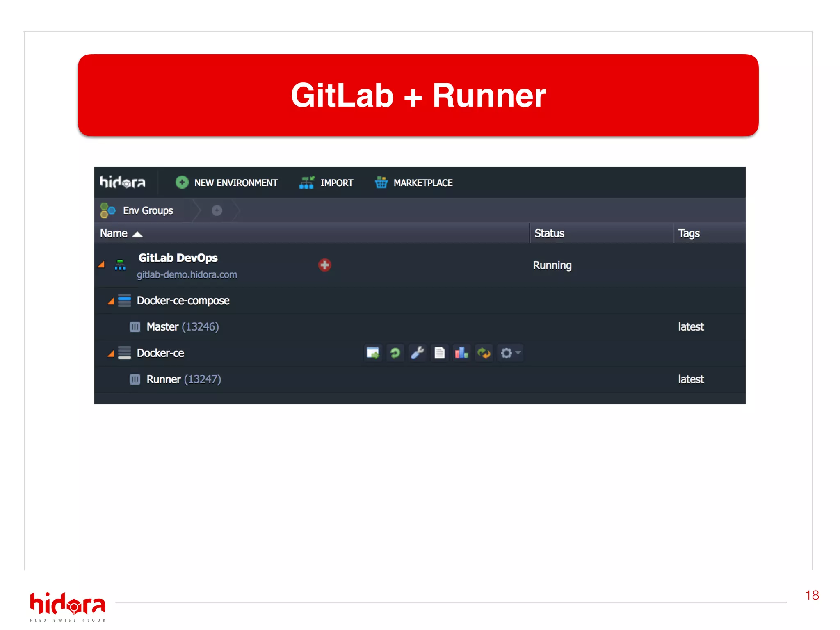Screen dimensions: 840x630
Task: Add a new environment group with the plus circle
Action: point(217,210)
